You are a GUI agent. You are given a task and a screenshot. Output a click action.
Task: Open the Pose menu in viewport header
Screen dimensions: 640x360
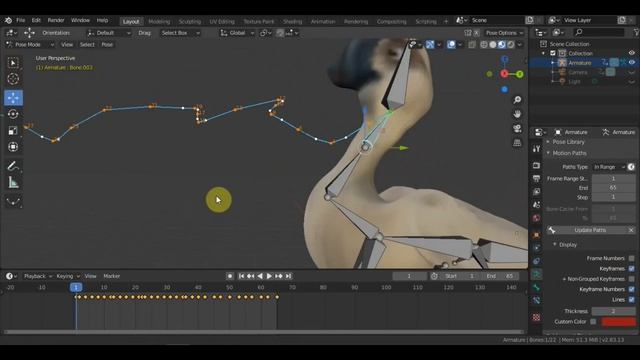coord(107,44)
